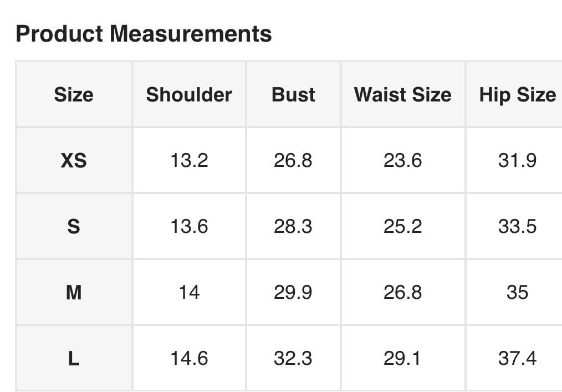Image resolution: width=562 pixels, height=392 pixels.
Task: Click the M waist value 26.8
Action: (x=402, y=292)
